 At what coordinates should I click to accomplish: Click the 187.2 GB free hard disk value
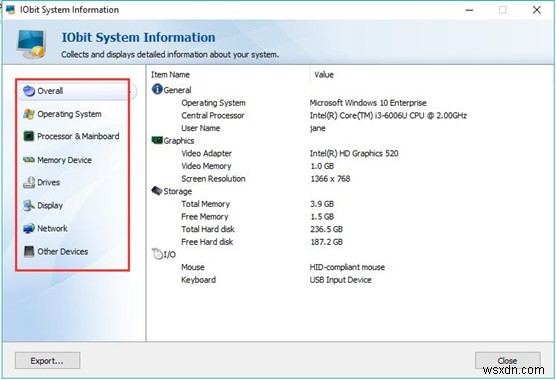[x=327, y=242]
